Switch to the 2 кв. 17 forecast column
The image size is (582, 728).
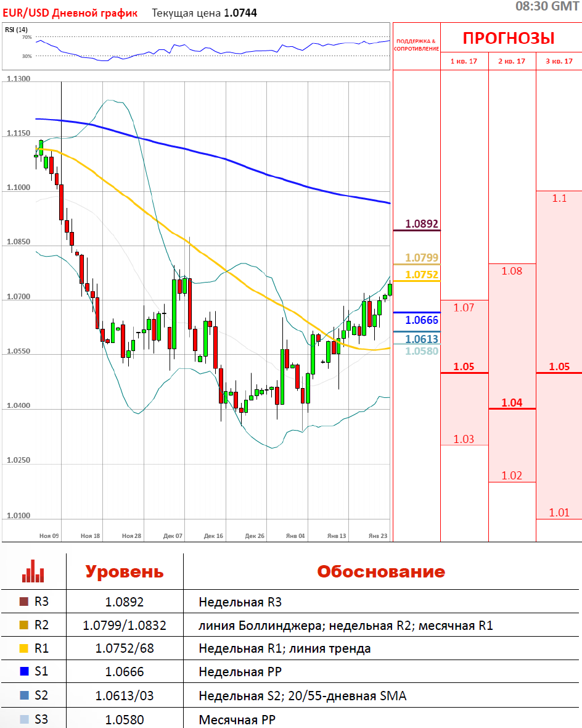click(512, 61)
